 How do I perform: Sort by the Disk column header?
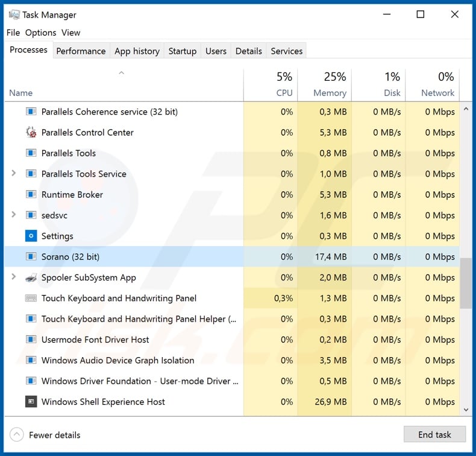click(x=378, y=85)
